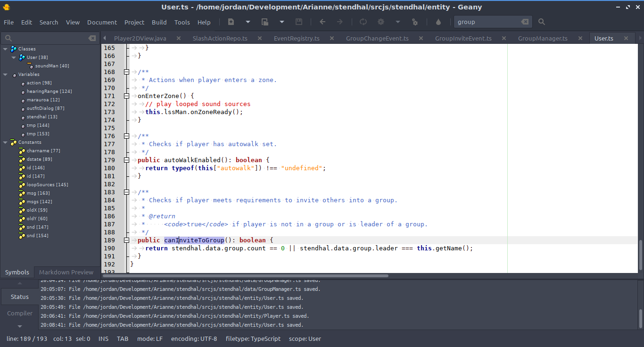The width and height of the screenshot is (644, 347).
Task: Open the File menu
Action: click(8, 22)
